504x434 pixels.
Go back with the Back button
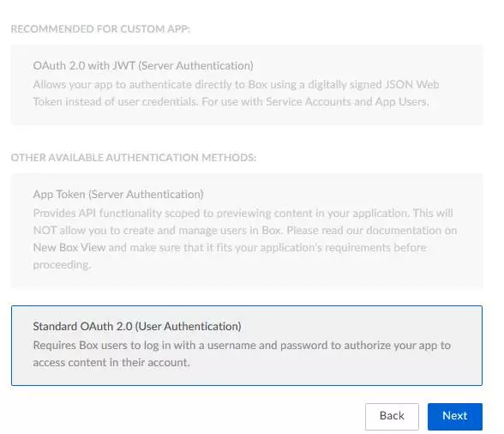pos(392,416)
